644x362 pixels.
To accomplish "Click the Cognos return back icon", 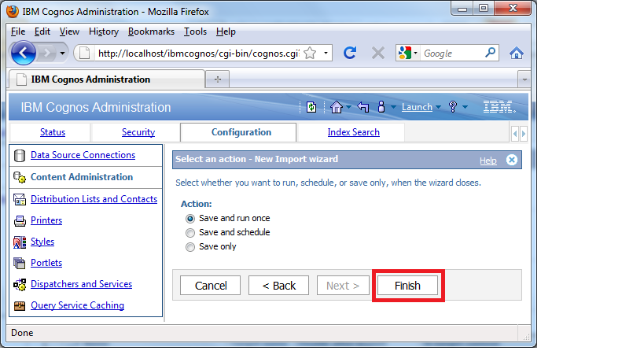I will (363, 107).
